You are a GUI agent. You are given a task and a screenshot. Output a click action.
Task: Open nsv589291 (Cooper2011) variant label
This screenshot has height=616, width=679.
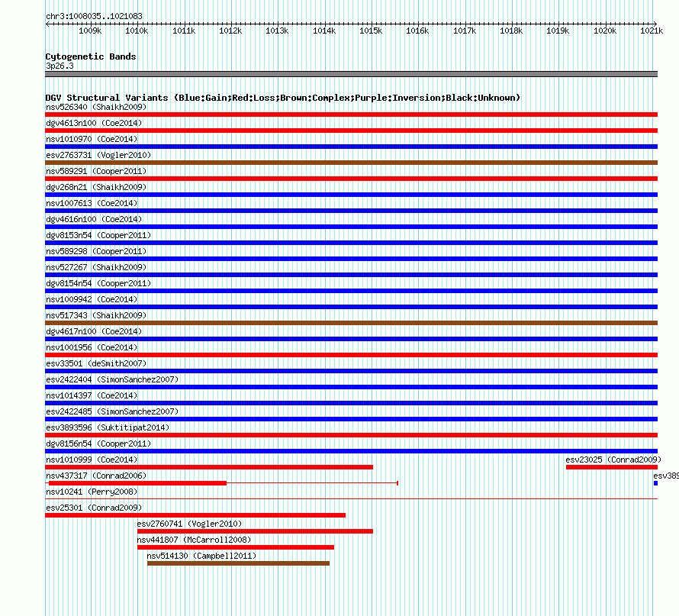click(96, 171)
